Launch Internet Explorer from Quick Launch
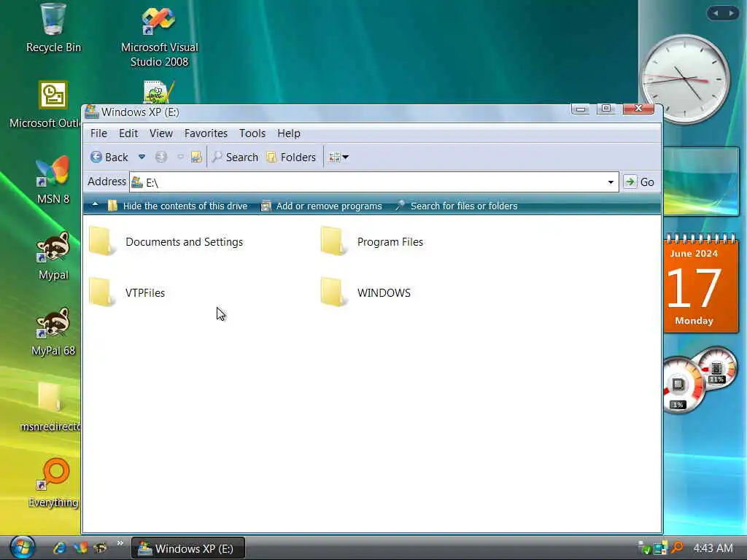747x560 pixels. tap(60, 548)
